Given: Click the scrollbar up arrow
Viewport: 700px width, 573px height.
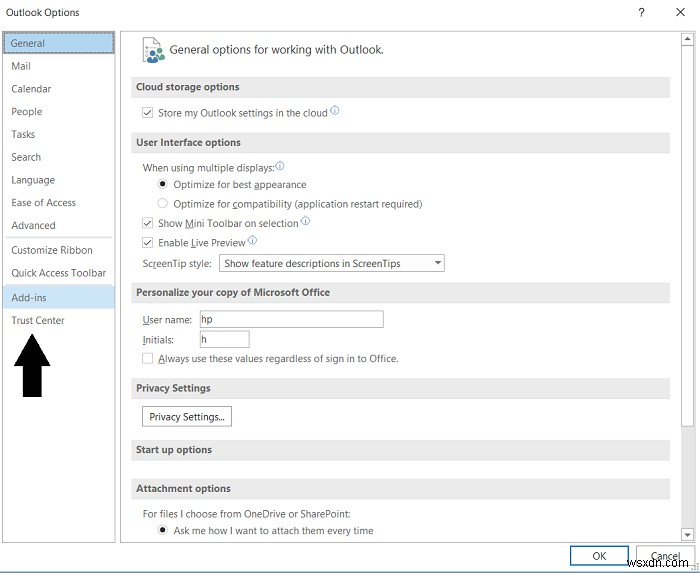Looking at the screenshot, I should click(687, 39).
